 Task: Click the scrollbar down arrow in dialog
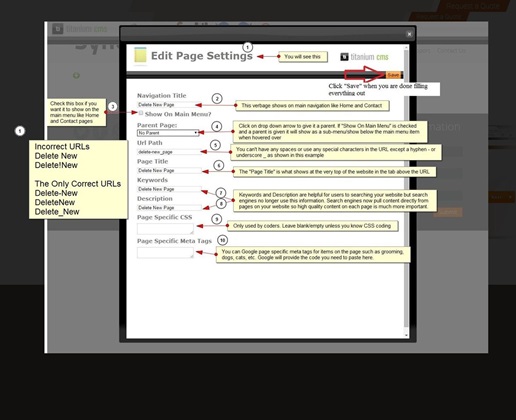coord(406,335)
